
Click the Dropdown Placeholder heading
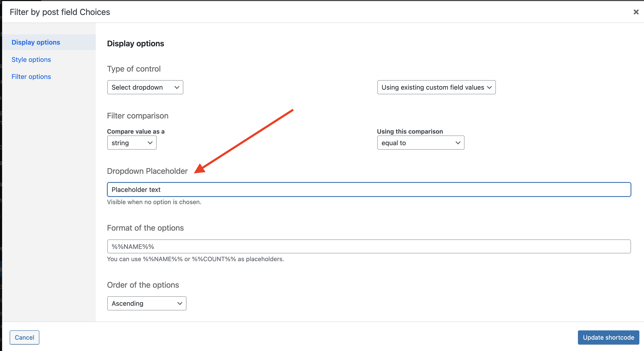[x=147, y=171]
